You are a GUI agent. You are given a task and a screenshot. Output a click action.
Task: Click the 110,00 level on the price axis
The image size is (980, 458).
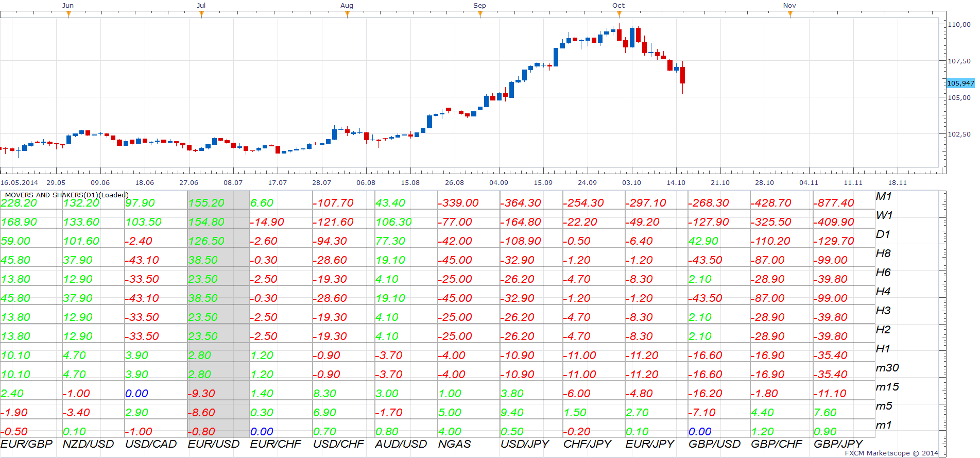(959, 24)
